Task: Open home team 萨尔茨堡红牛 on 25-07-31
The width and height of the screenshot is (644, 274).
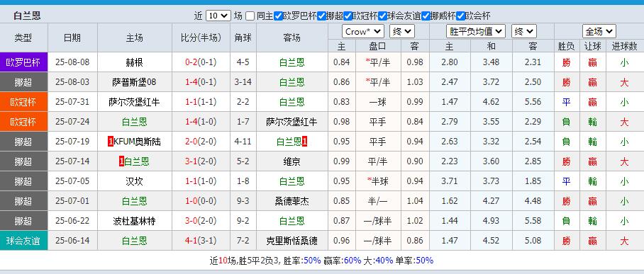Action: 134,102
